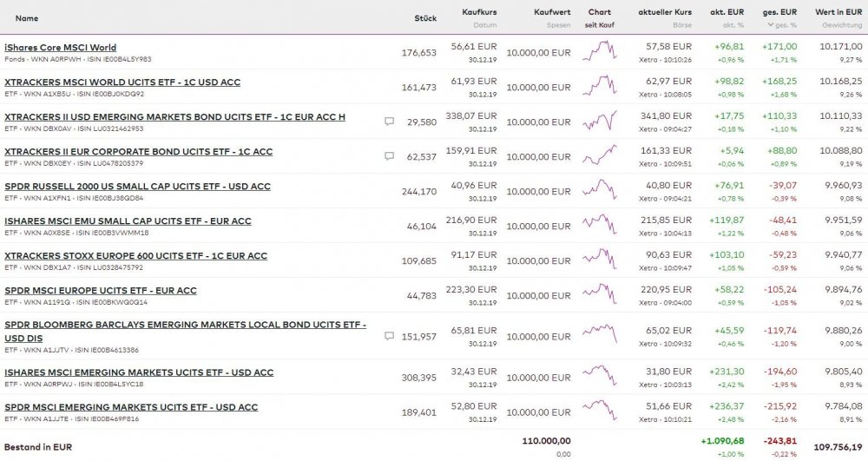Open iShares Core MSCI World fund link
The width and height of the screenshot is (868, 461).
tap(60, 48)
